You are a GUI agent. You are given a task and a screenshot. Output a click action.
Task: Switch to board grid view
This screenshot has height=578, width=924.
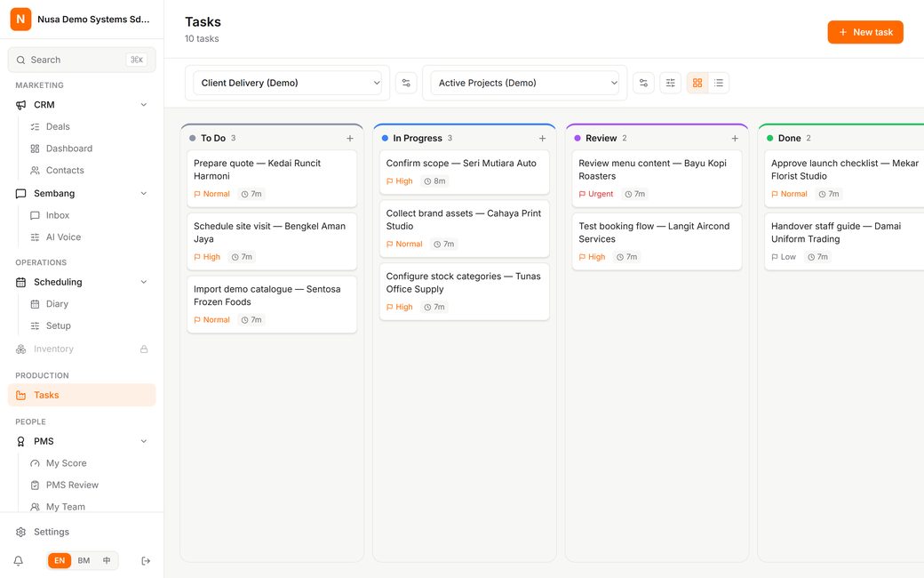pos(697,83)
